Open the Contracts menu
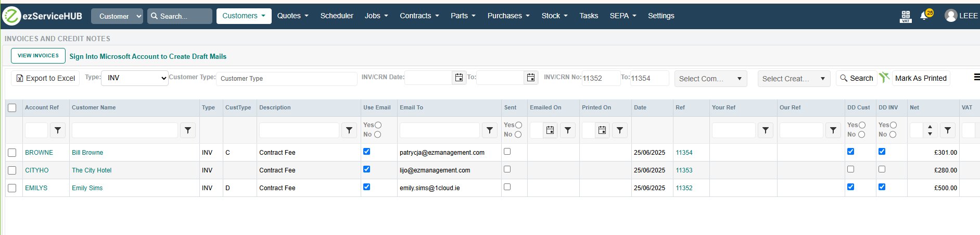Viewport: 980px width, 235px height. pyautogui.click(x=419, y=16)
